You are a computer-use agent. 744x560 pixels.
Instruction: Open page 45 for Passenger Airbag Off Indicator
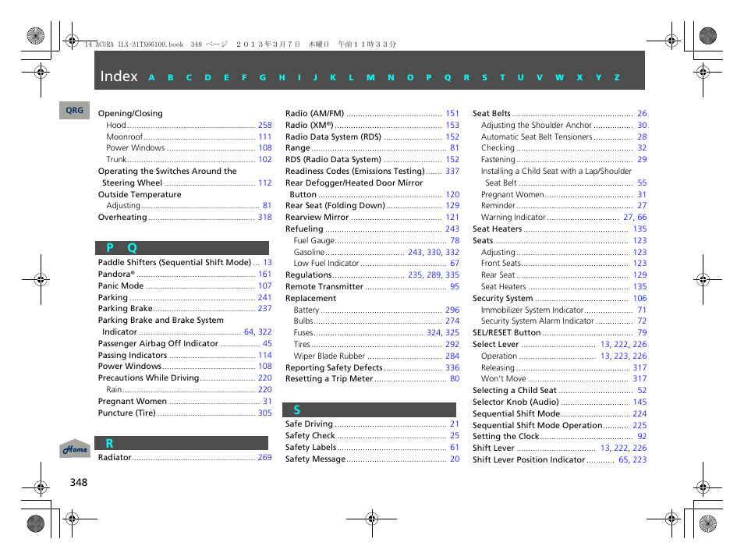coord(267,343)
